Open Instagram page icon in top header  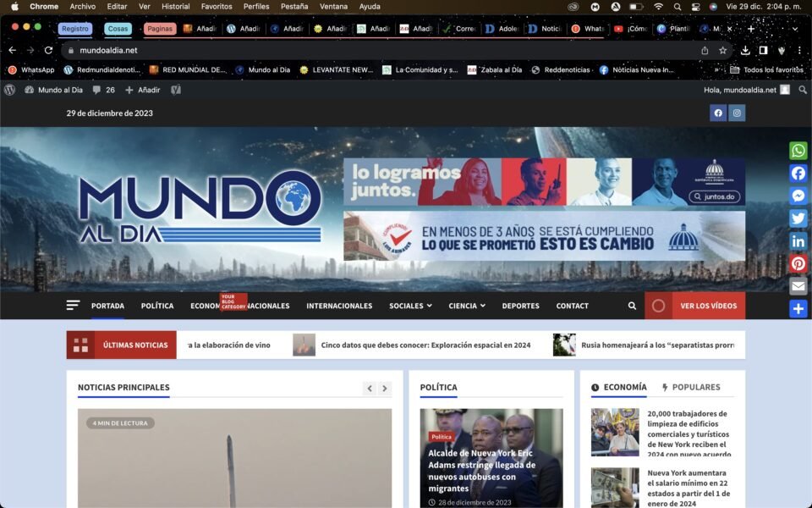pyautogui.click(x=737, y=113)
